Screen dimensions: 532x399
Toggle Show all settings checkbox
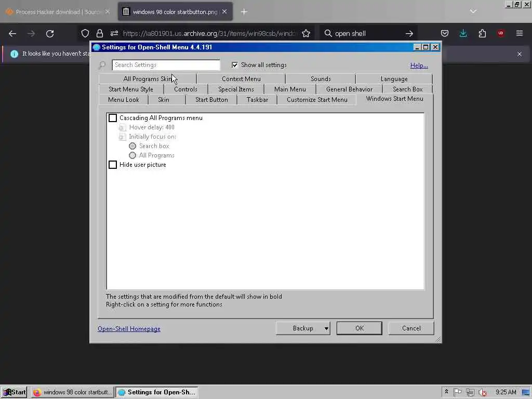coord(235,65)
